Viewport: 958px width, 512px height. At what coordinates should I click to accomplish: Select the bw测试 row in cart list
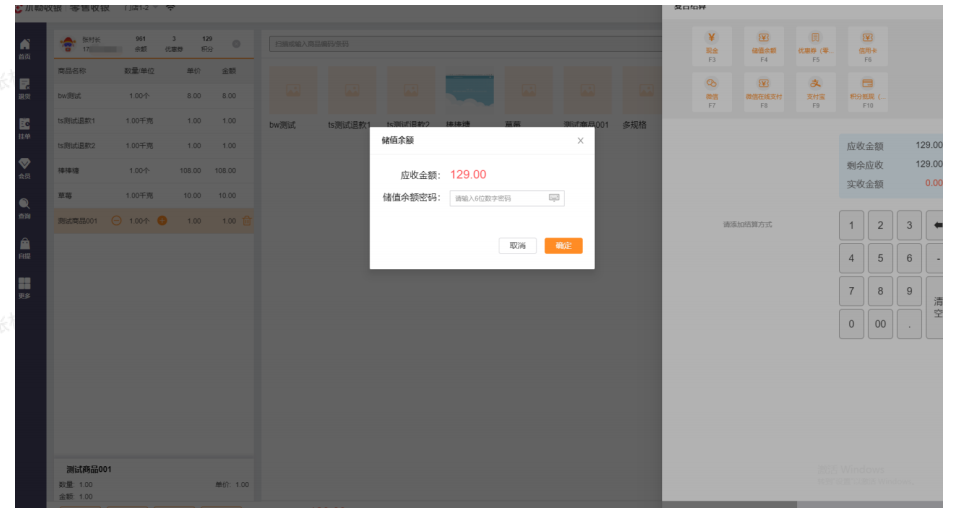tap(153, 96)
